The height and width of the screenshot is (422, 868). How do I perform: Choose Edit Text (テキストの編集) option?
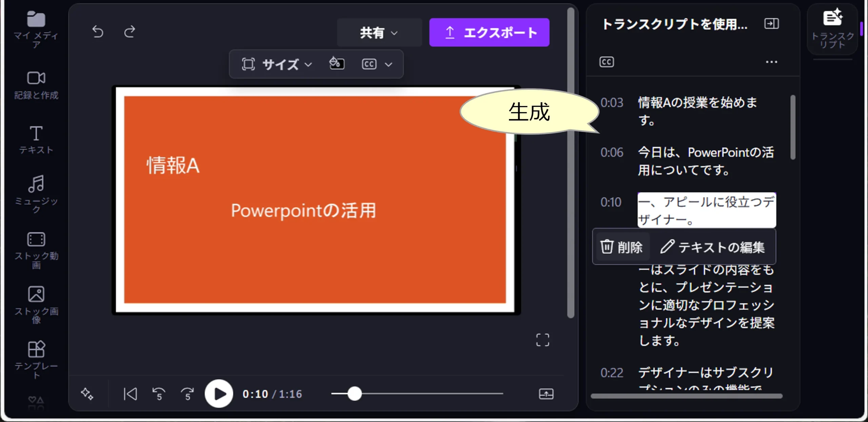point(713,247)
